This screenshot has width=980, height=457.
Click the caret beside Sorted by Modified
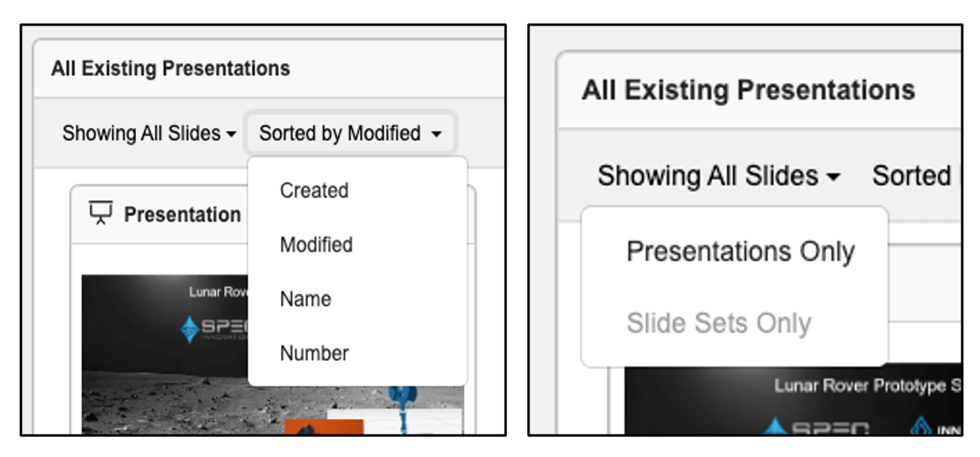(436, 135)
